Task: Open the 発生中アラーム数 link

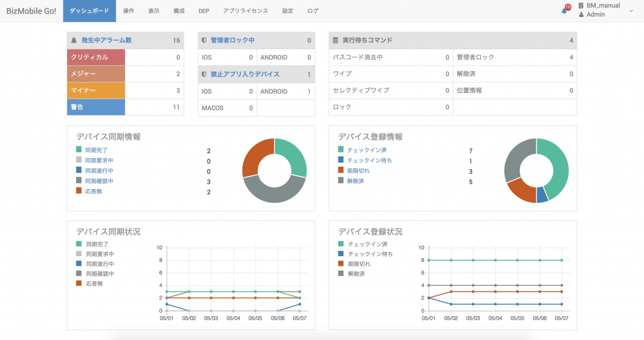Action: tap(107, 40)
